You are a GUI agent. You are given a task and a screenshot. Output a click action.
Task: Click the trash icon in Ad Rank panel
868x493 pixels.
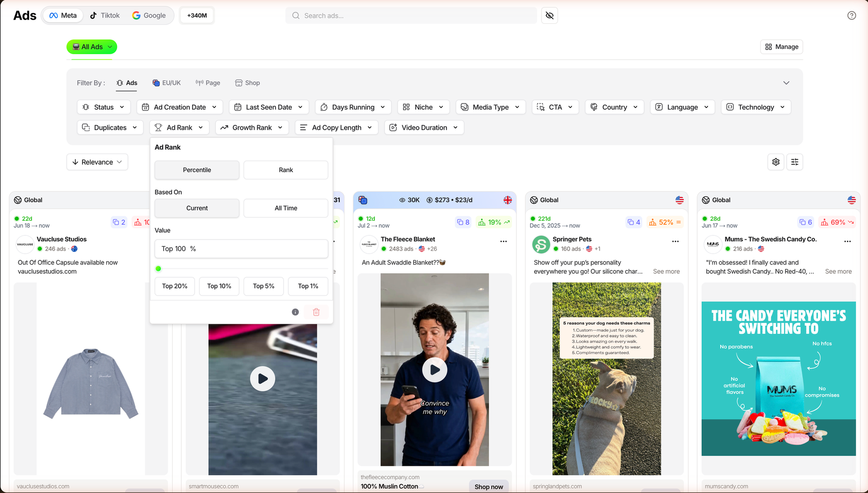click(316, 312)
